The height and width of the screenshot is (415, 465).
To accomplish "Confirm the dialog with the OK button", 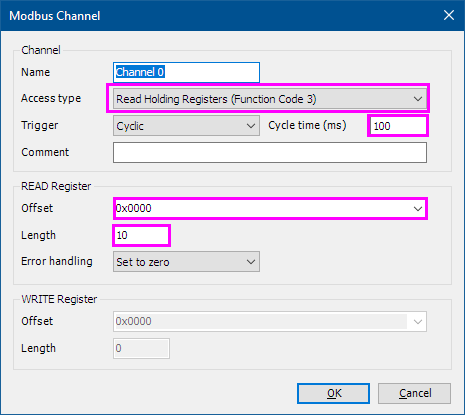I will (x=333, y=393).
